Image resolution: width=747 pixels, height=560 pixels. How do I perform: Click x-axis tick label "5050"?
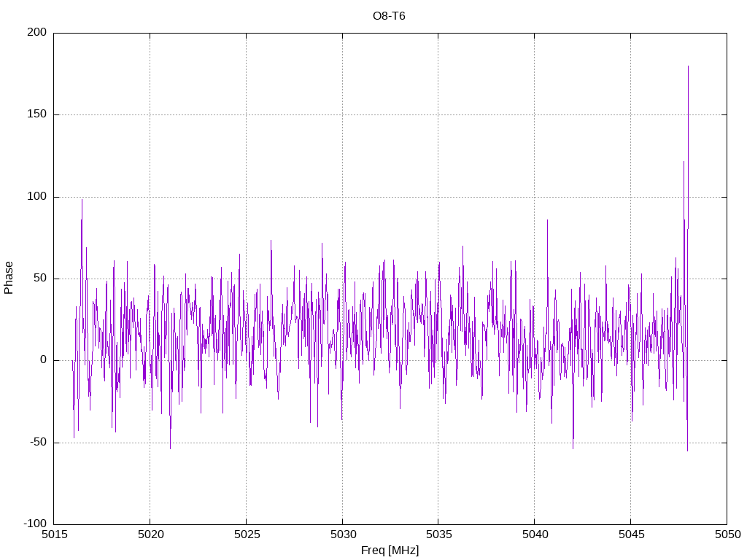pos(727,534)
